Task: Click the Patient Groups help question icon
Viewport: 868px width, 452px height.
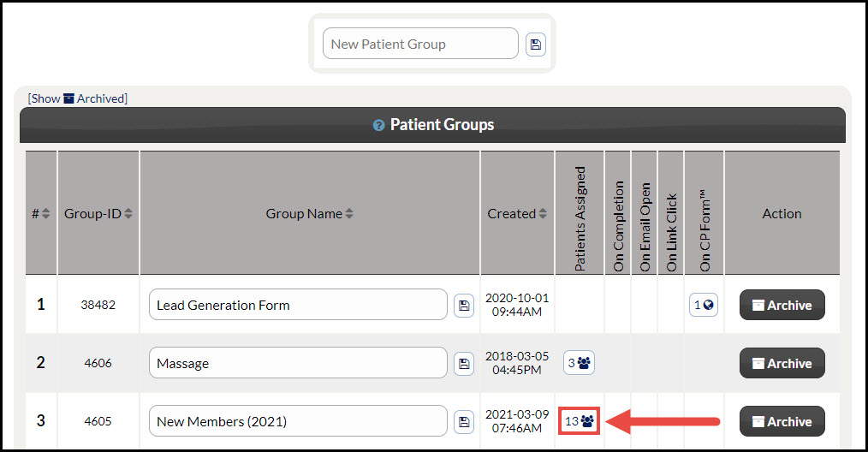Action: point(378,125)
